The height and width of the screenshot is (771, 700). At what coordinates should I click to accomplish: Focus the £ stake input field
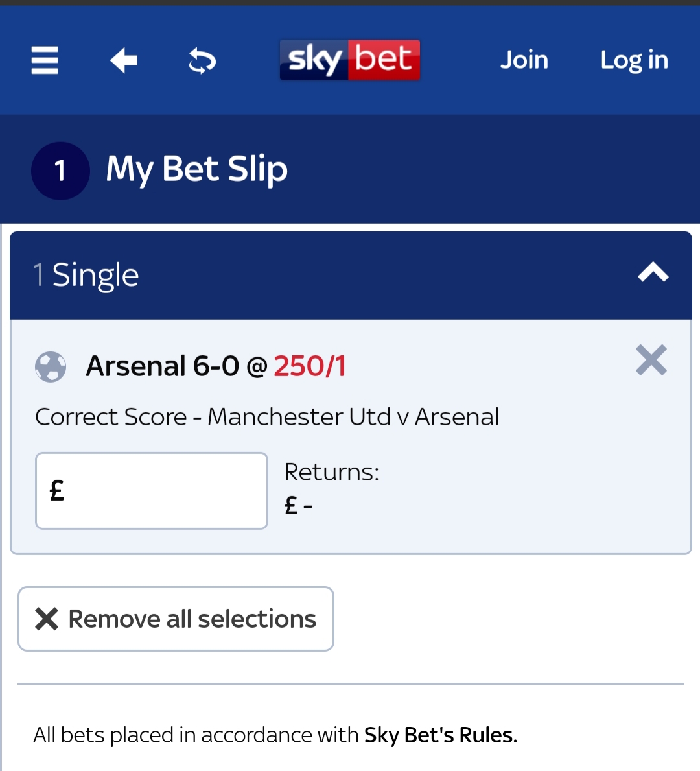[152, 491]
